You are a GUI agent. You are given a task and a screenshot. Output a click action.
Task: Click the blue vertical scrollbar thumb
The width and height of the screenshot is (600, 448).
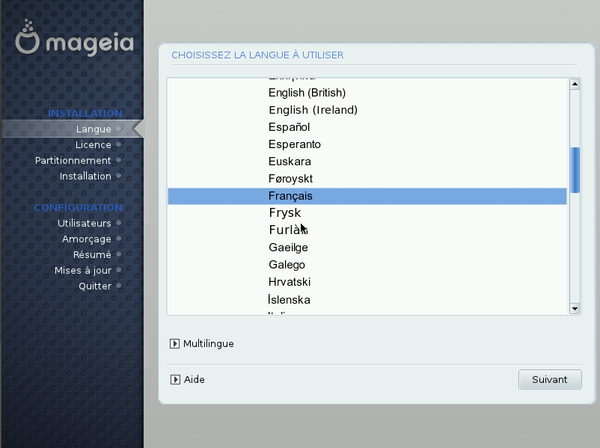pyautogui.click(x=575, y=170)
